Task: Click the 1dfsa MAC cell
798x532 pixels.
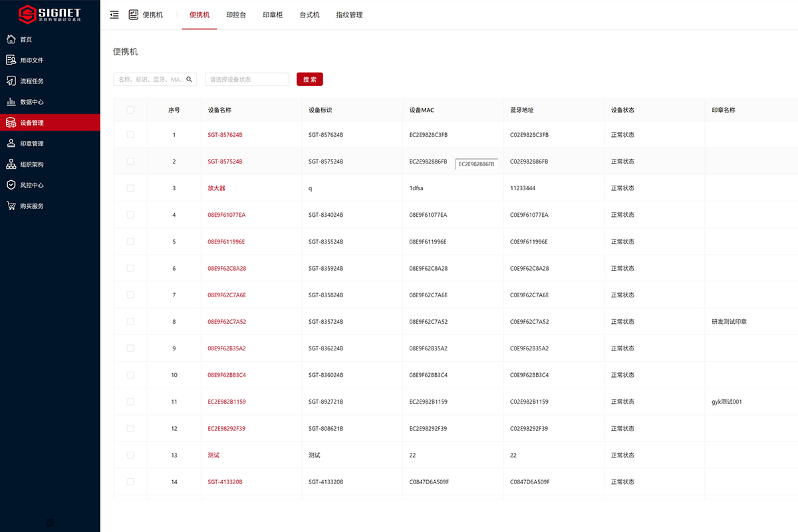Action: (x=416, y=188)
